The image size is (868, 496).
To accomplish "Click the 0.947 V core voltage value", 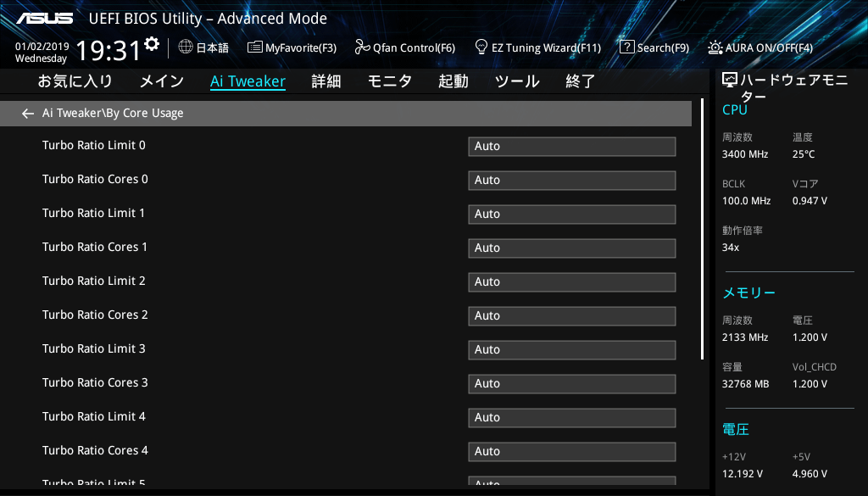I will tap(810, 201).
